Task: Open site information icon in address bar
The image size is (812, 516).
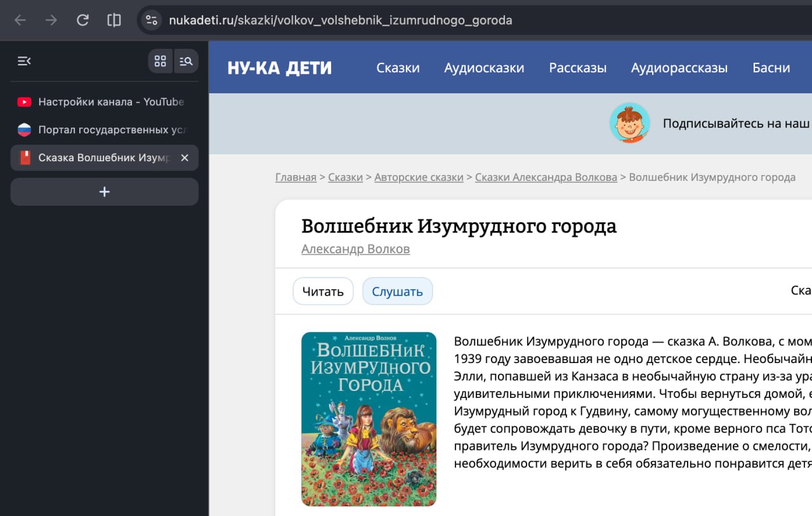Action: [x=151, y=20]
